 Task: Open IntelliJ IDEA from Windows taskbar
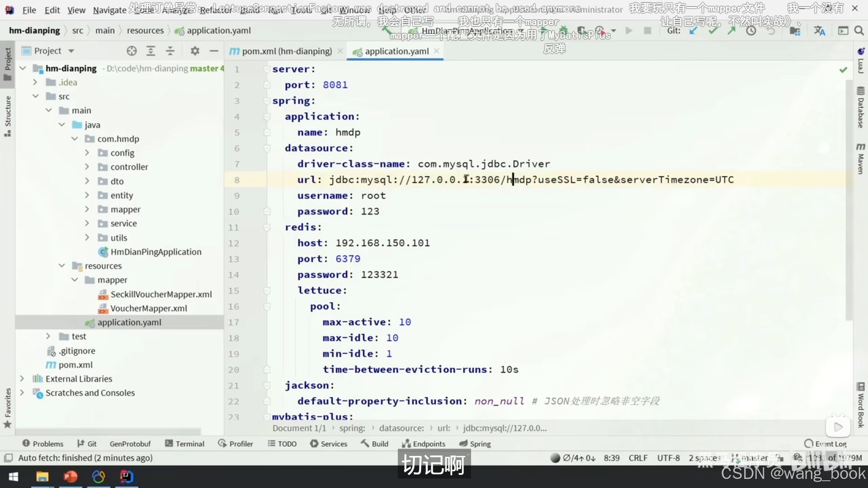(126, 477)
